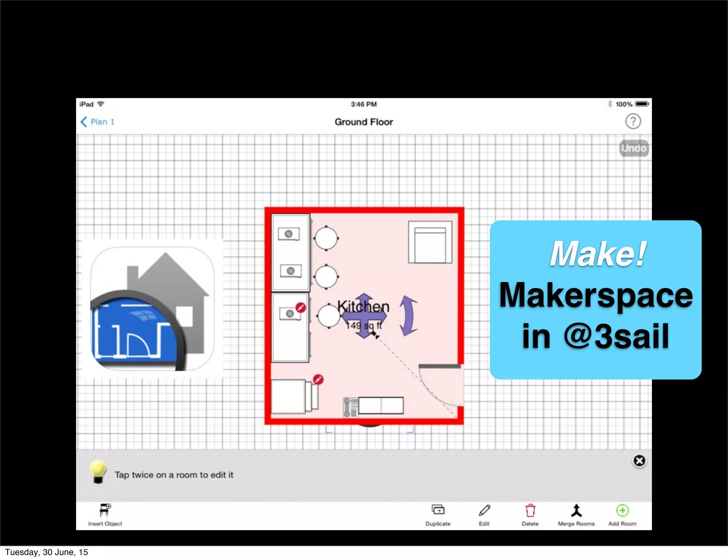Tap the 3:46 PM clock
Screen dimensions: 728x560
(364, 104)
